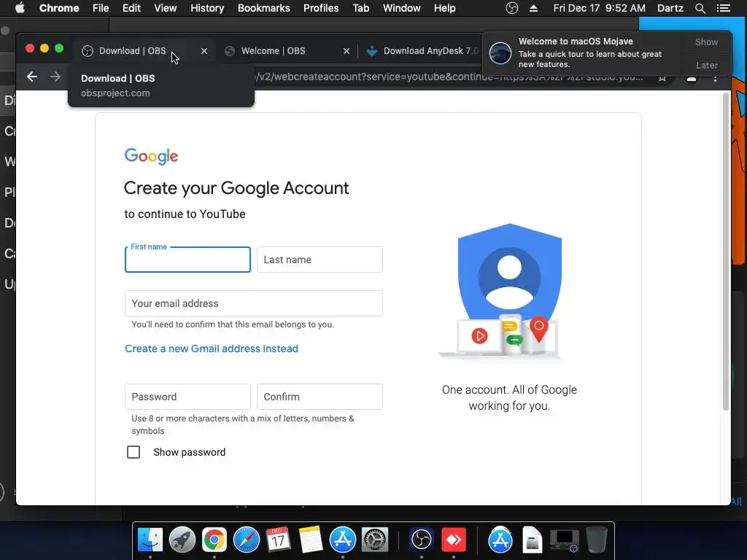Viewport: 747px width, 560px height.
Task: Open Google Chrome from the Dock
Action: [214, 540]
